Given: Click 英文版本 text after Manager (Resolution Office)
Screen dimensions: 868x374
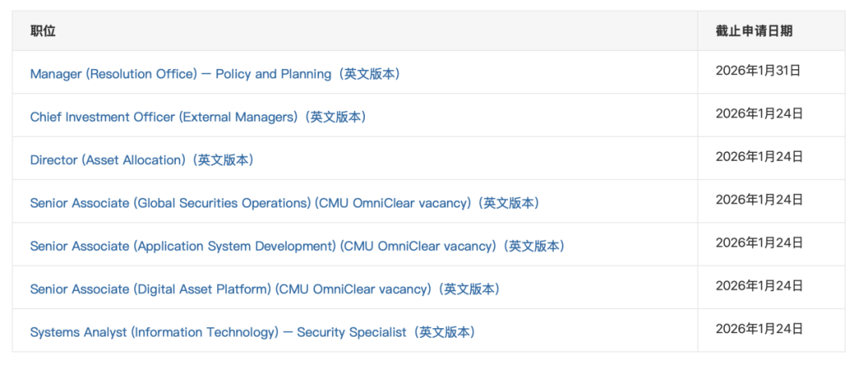Looking at the screenshot, I should tap(370, 74).
